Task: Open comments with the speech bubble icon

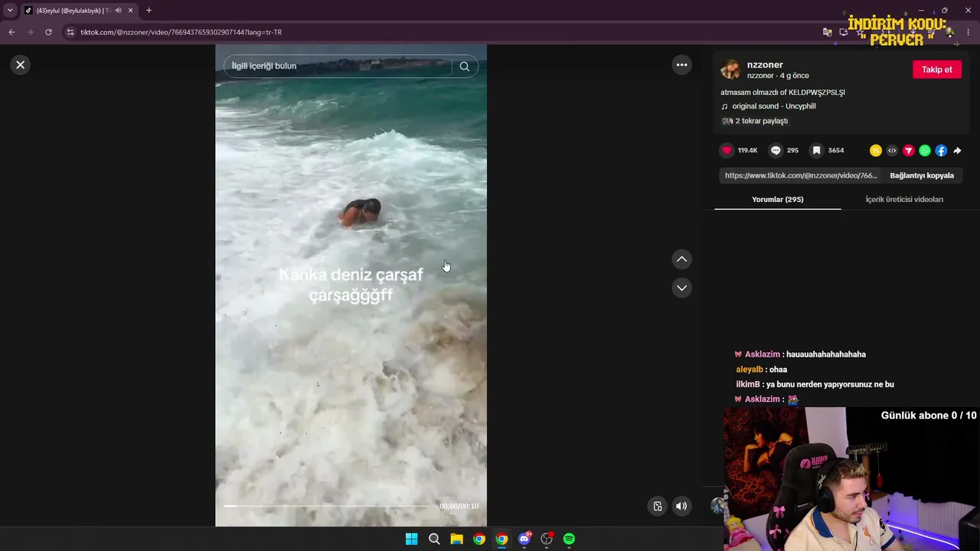Action: click(776, 151)
